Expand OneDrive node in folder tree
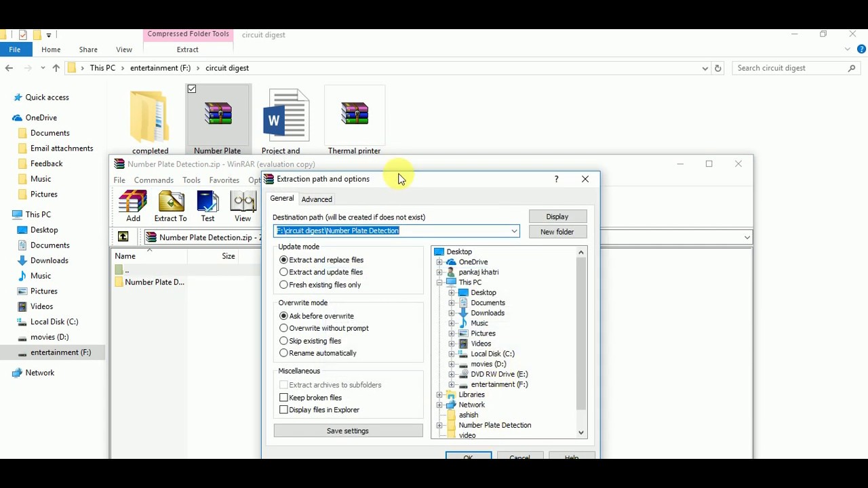 [439, 262]
